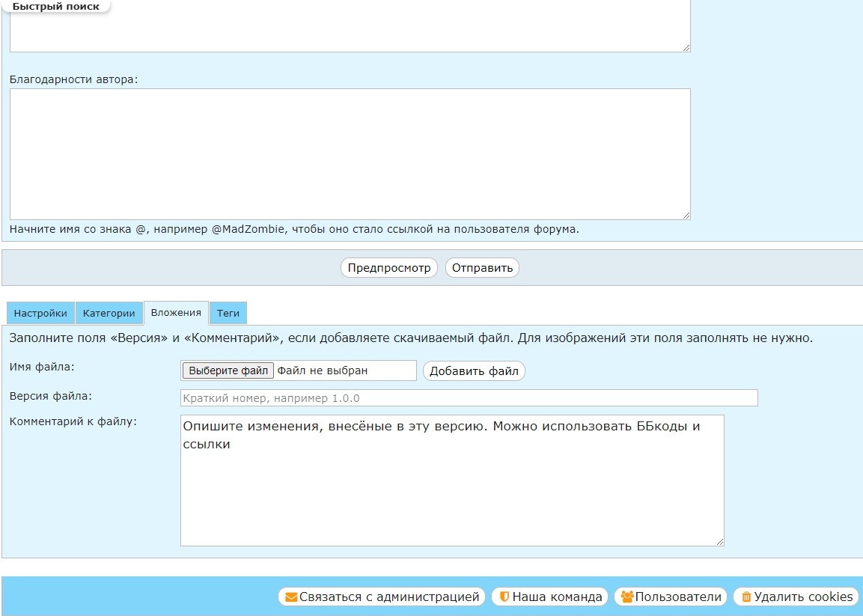This screenshot has height=616, width=863.
Task: Click the shield icon beside Наша команда
Action: pyautogui.click(x=504, y=597)
